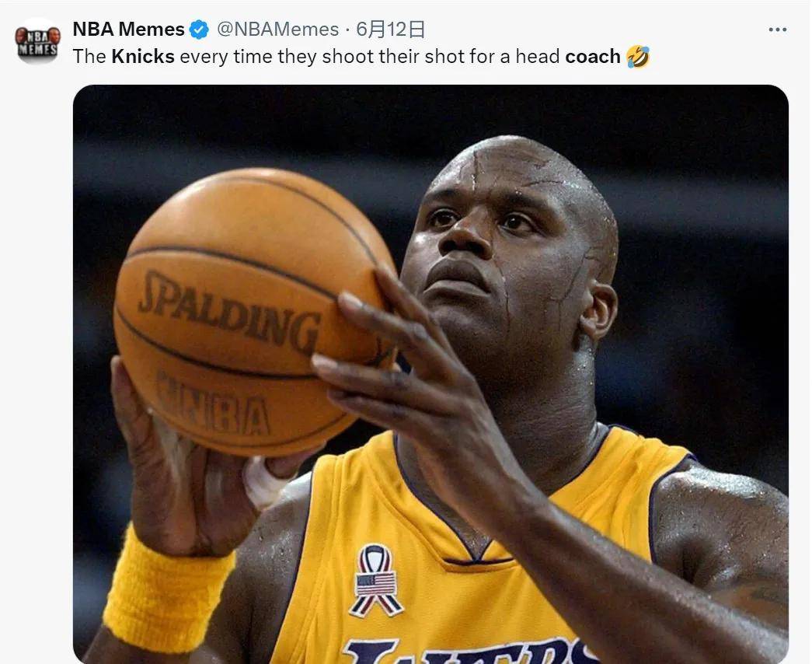This screenshot has width=812, height=664.
Task: Click the laughing emoji in the tweet
Action: coord(637,57)
